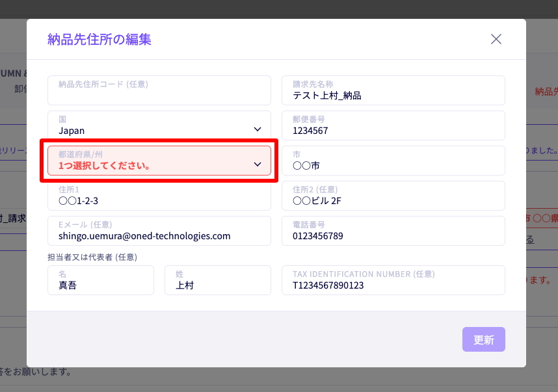
Task: Edit the 市 city field
Action: [x=393, y=161]
